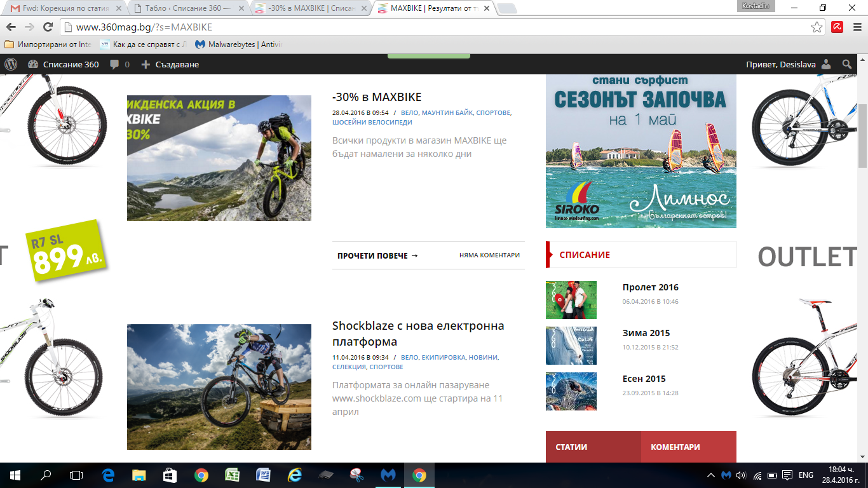Screen dimensions: 868x488
Task: Switch to the -30% в MAXBIKE tab
Action: point(310,9)
